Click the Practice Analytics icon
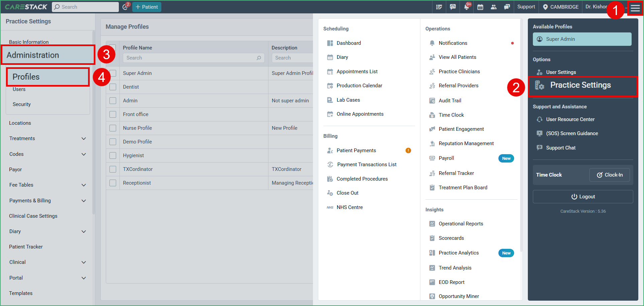Viewport: 644px width, 306px height. [x=432, y=253]
